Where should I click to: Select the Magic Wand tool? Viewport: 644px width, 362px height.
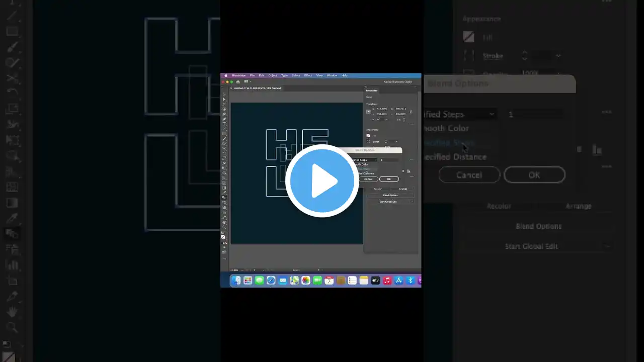[224, 104]
